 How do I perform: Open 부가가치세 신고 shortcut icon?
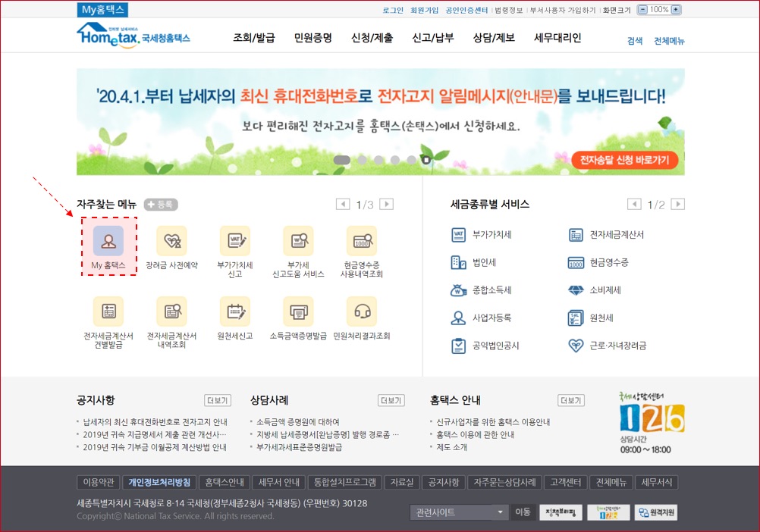pyautogui.click(x=235, y=240)
